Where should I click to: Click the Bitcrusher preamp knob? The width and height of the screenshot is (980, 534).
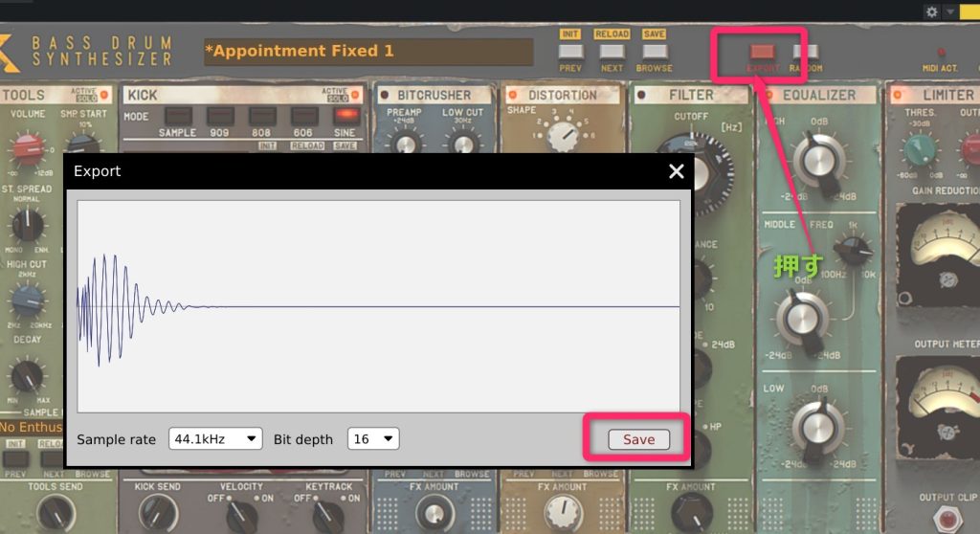click(405, 144)
